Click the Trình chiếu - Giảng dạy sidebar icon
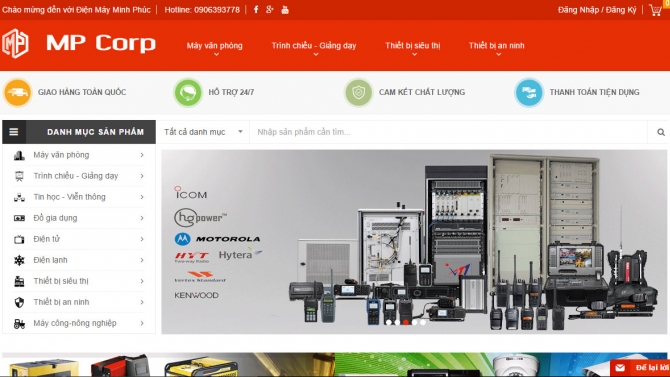 19,176
